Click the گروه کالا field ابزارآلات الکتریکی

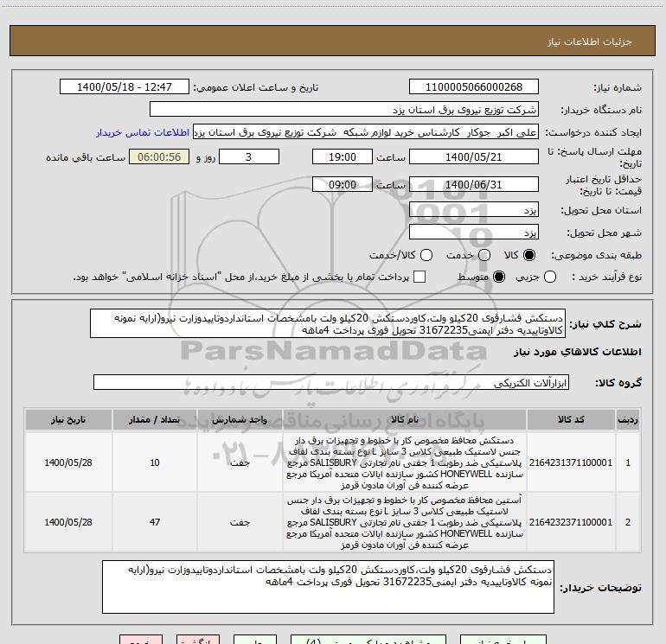(331, 382)
